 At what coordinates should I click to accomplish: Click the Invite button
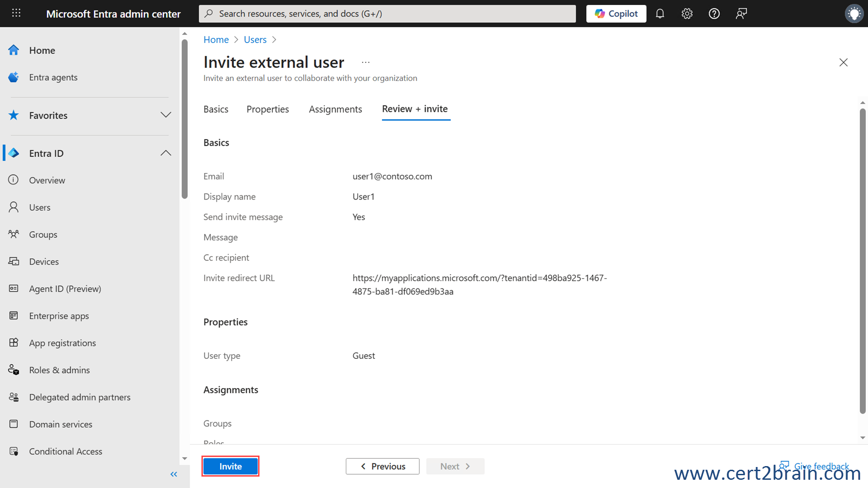click(x=230, y=466)
